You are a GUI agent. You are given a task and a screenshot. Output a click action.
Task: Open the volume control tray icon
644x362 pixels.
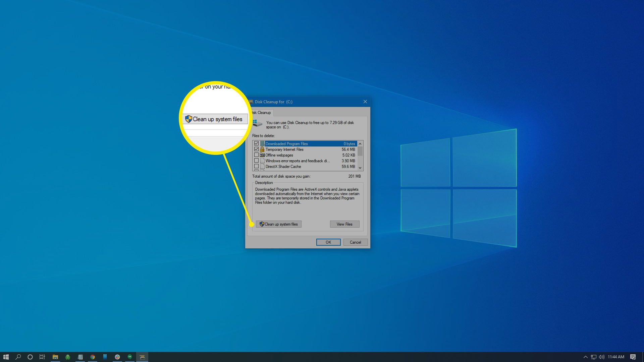pyautogui.click(x=602, y=357)
